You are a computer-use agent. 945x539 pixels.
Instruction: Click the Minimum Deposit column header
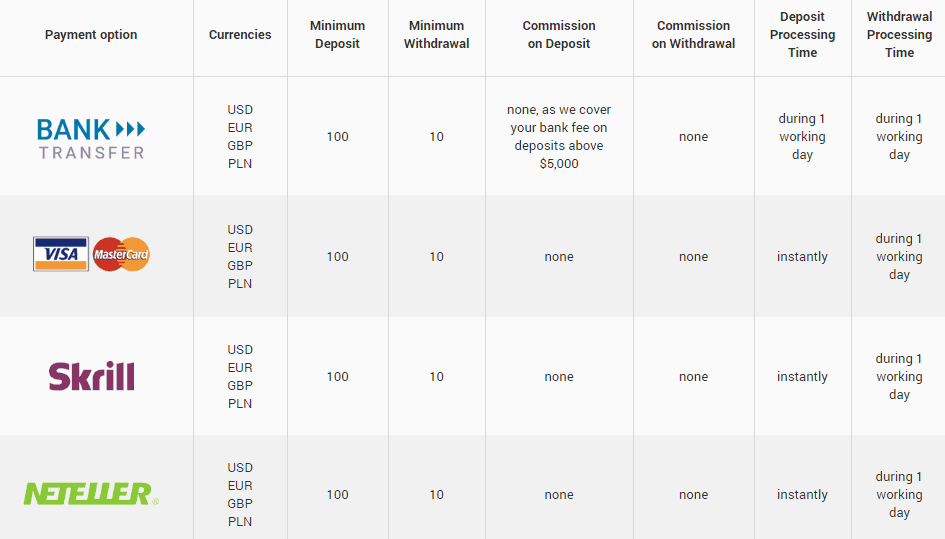pyautogui.click(x=337, y=35)
